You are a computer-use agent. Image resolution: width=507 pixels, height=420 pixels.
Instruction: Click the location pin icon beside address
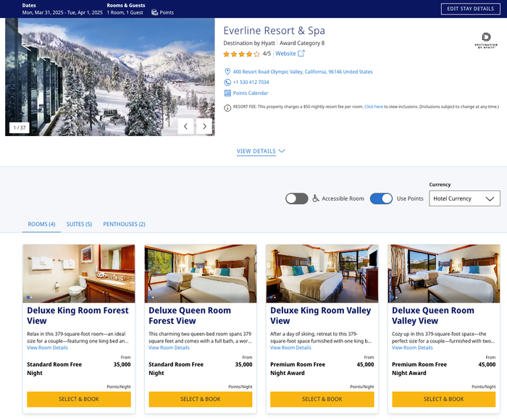pyautogui.click(x=227, y=72)
